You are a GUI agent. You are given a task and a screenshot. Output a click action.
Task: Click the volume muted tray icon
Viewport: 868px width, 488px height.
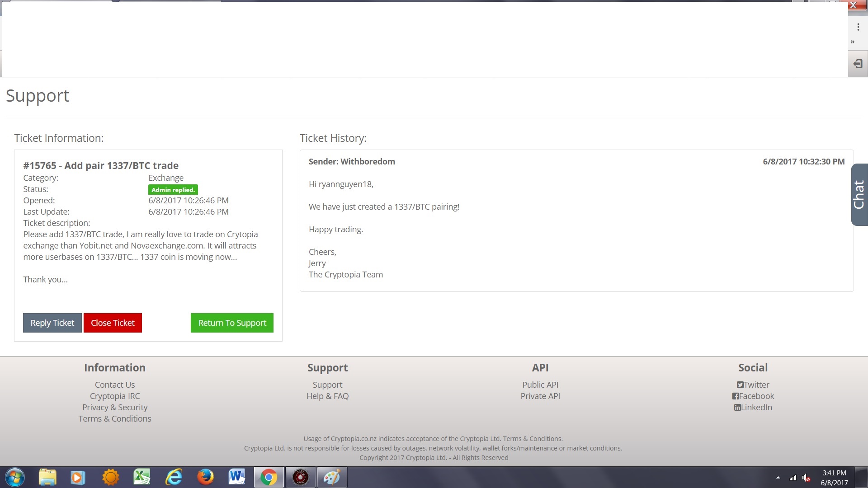[807, 478]
